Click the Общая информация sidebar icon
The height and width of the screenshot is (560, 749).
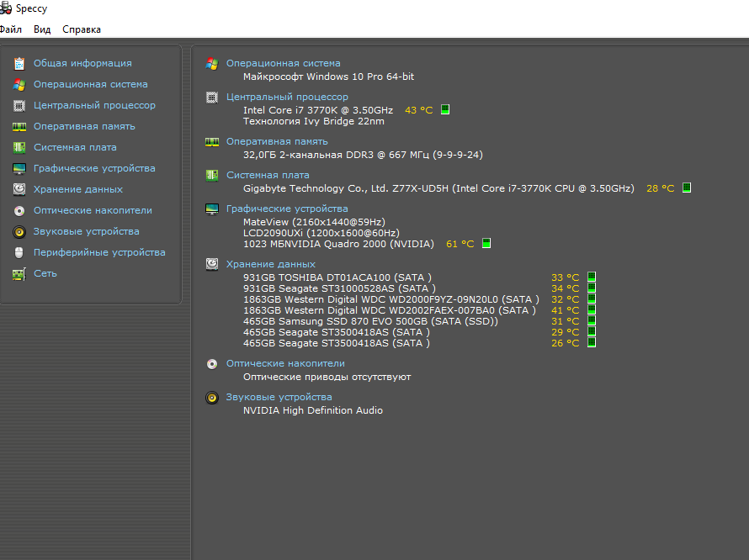pos(19,64)
